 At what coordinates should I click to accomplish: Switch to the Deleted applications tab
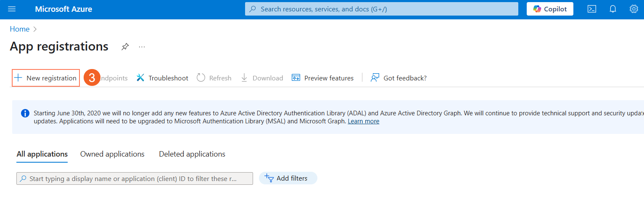coord(192,154)
